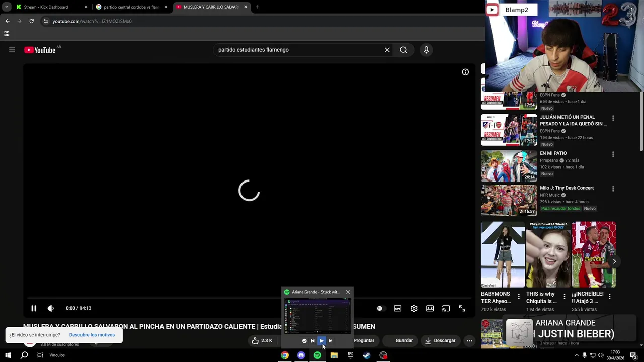644x362 pixels.
Task: Go to YouTube home via the logo
Action: click(40, 50)
